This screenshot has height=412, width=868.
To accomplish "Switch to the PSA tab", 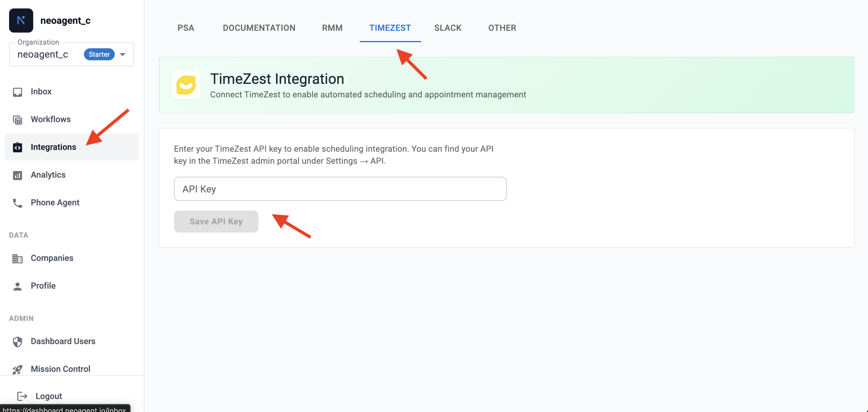I will (186, 28).
